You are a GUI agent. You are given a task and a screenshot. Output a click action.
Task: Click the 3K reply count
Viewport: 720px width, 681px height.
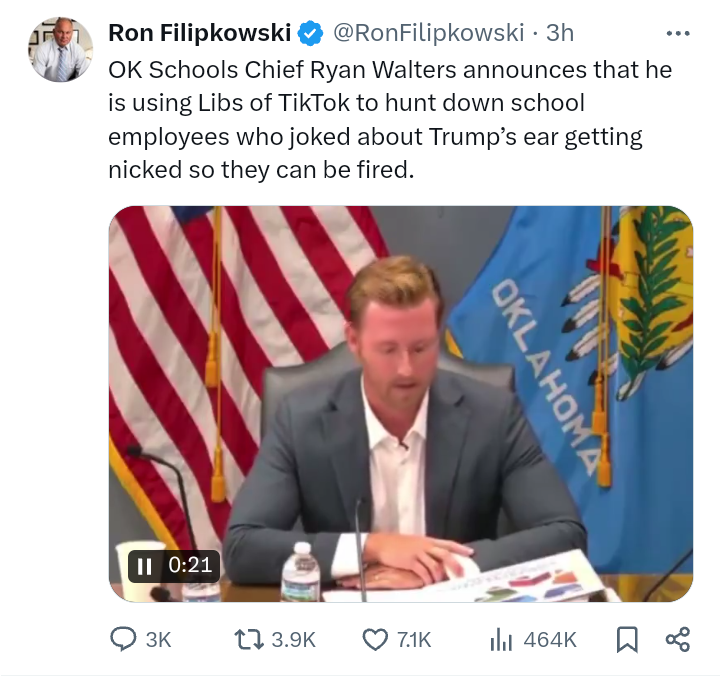[158, 639]
